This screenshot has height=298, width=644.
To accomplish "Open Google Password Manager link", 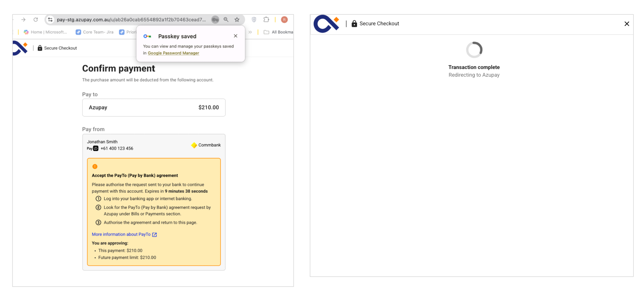I will pyautogui.click(x=173, y=53).
